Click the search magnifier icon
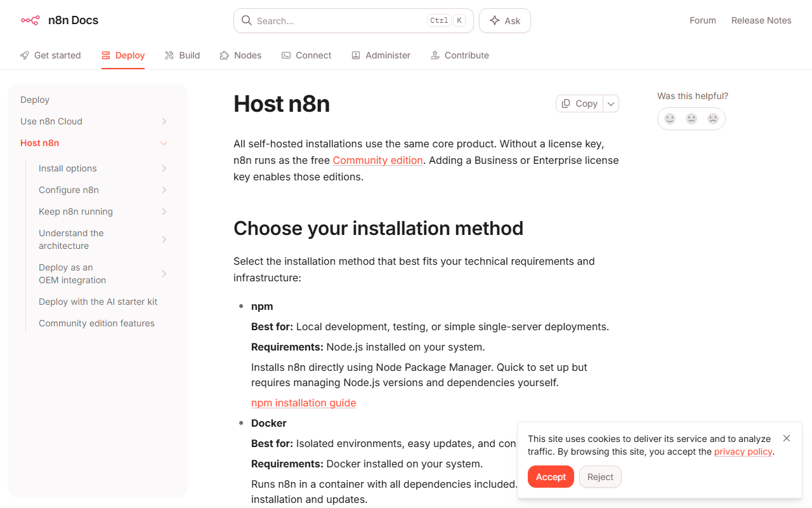Screen dimensions: 812x508 click(x=247, y=20)
